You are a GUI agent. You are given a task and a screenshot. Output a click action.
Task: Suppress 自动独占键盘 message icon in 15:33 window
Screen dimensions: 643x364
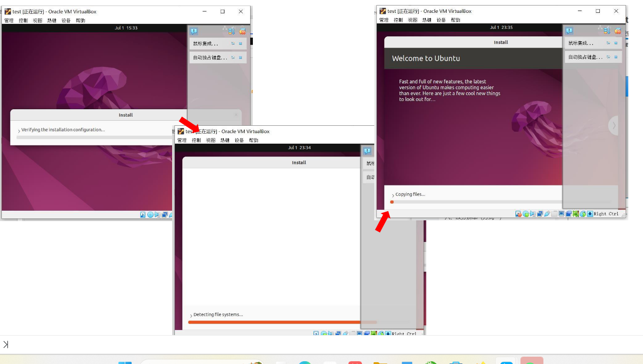(233, 57)
